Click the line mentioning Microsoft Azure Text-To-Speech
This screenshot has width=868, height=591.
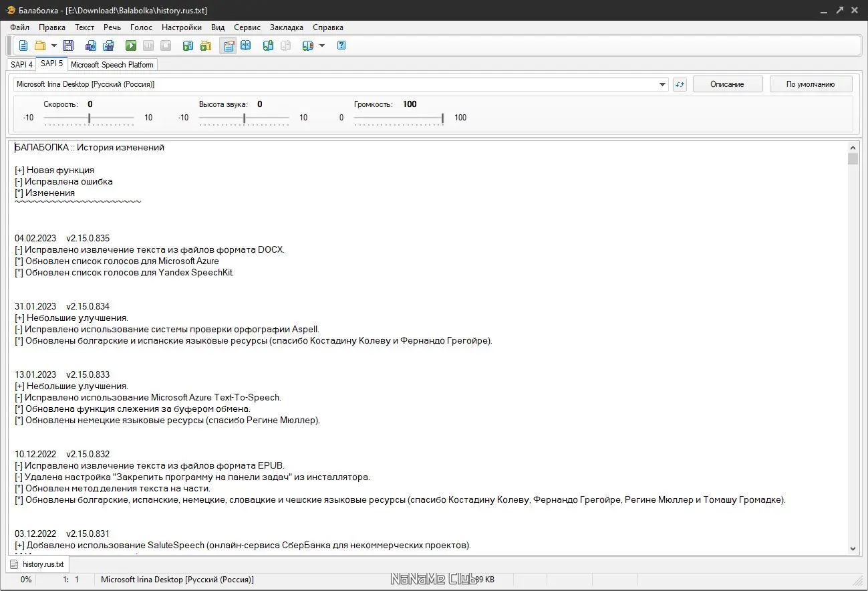(x=148, y=398)
